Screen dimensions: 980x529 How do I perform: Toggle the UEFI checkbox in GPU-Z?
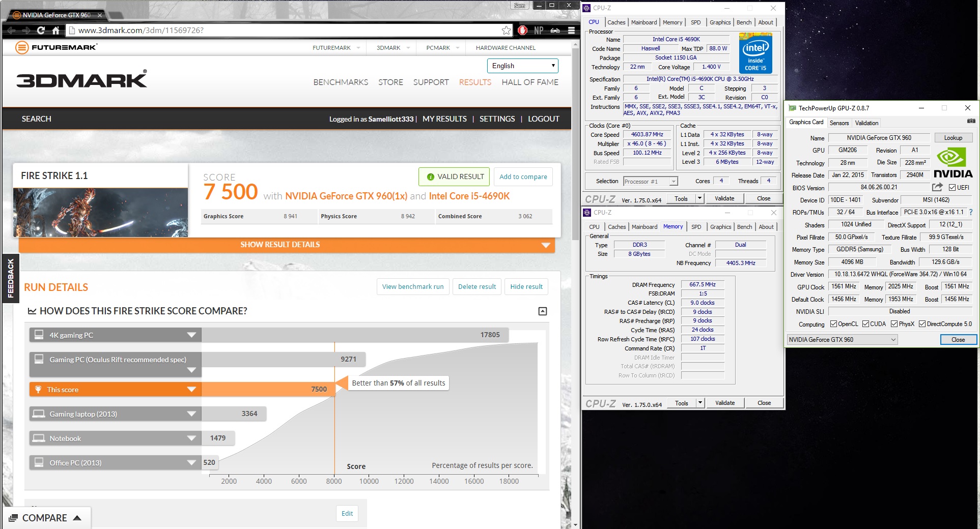[x=952, y=188]
